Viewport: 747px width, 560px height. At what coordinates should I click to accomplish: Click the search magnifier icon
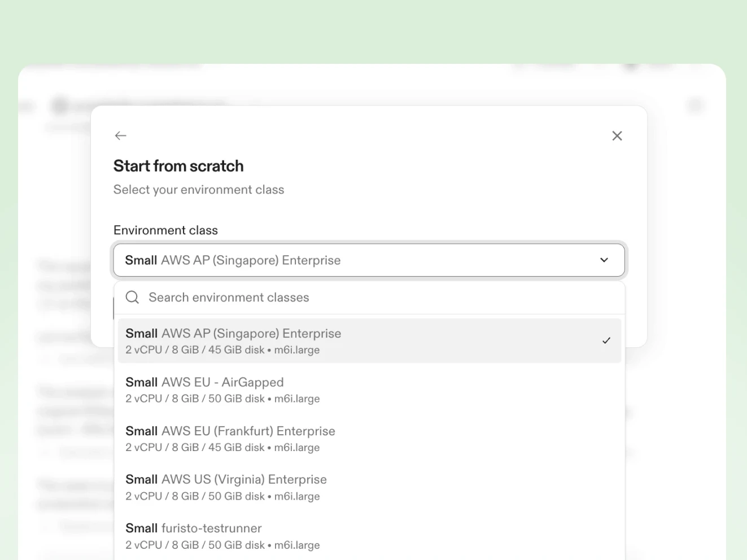(132, 297)
